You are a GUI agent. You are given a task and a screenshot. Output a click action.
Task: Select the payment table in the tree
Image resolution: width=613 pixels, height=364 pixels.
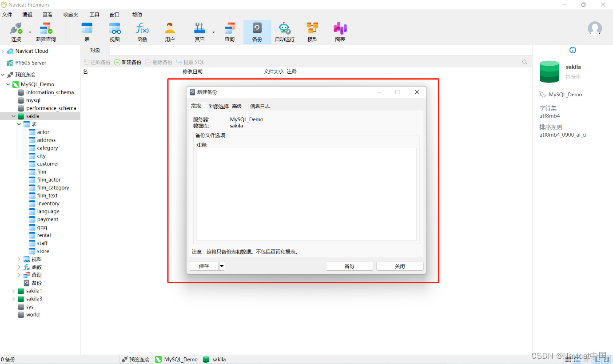point(43,219)
